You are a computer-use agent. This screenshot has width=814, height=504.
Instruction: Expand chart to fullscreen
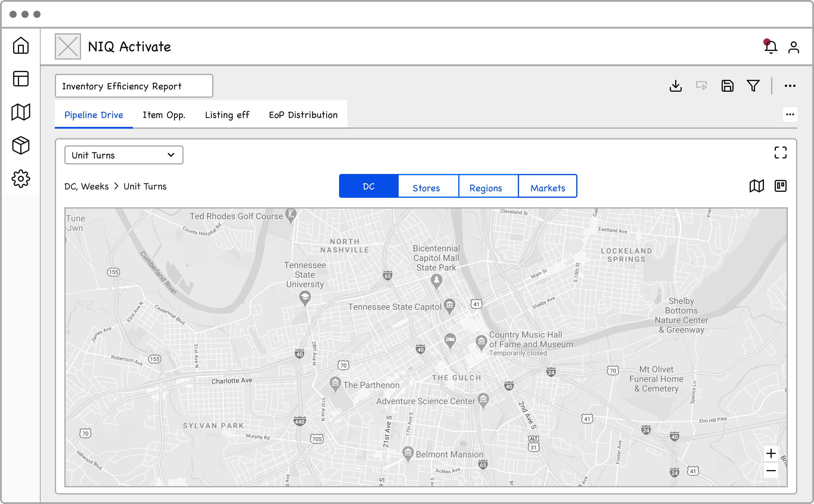780,153
